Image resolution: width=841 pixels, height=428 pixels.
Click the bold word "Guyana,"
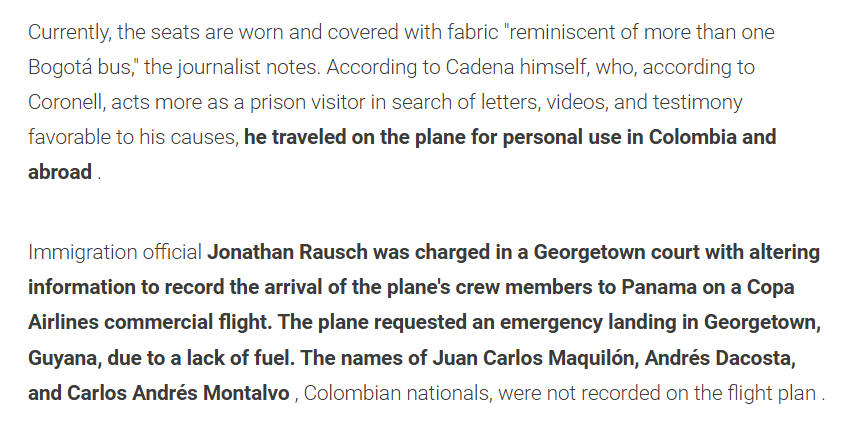[64, 358]
